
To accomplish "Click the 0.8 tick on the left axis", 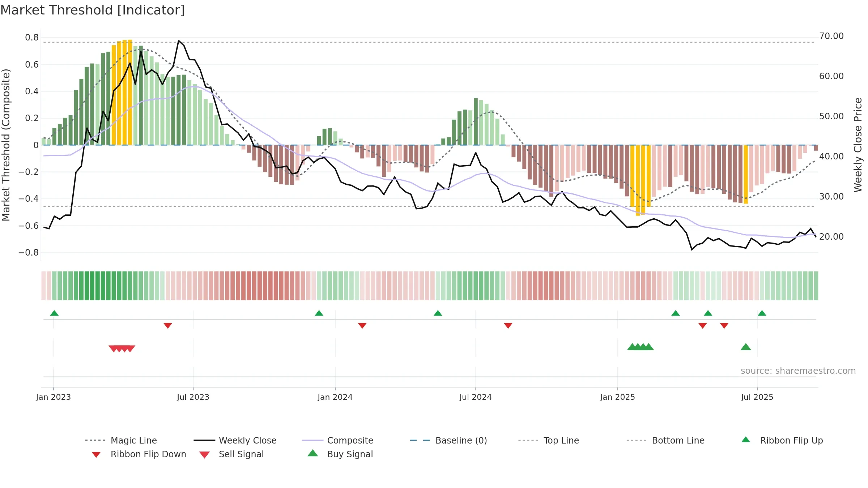I will 32,38.
